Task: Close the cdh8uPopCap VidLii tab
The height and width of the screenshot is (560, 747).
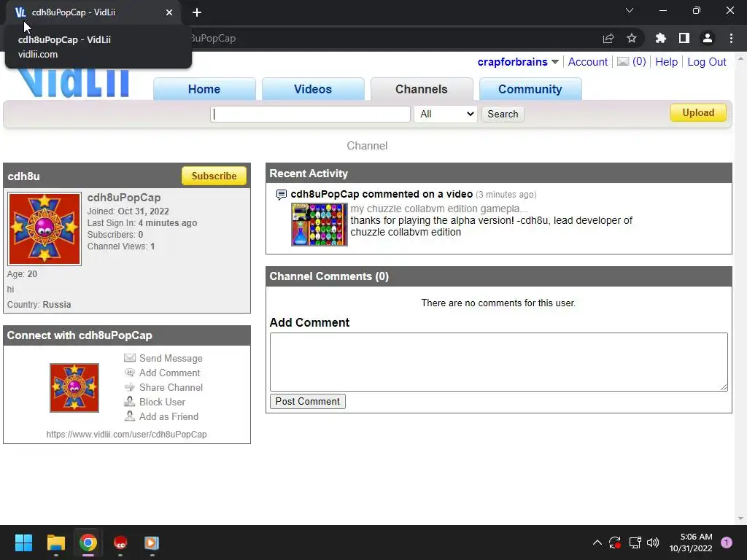Action: [169, 12]
